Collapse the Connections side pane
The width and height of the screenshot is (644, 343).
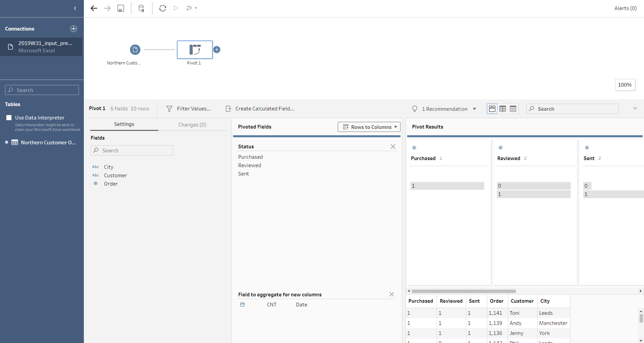point(75,8)
